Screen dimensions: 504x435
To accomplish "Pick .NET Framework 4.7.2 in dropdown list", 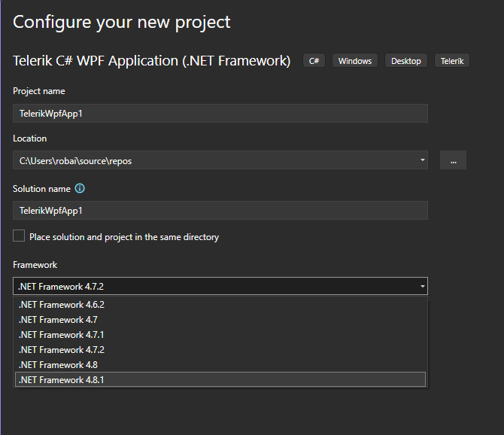I will coord(62,350).
